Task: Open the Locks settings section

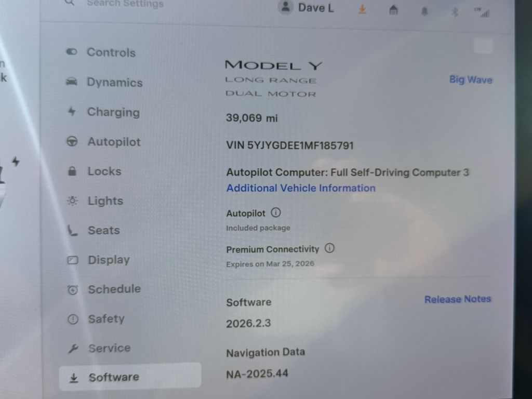Action: [x=104, y=171]
